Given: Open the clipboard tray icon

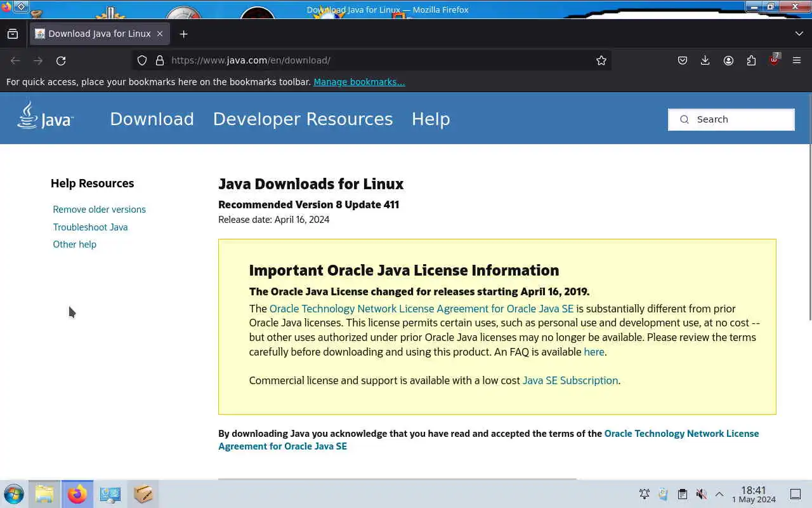Looking at the screenshot, I should (683, 494).
